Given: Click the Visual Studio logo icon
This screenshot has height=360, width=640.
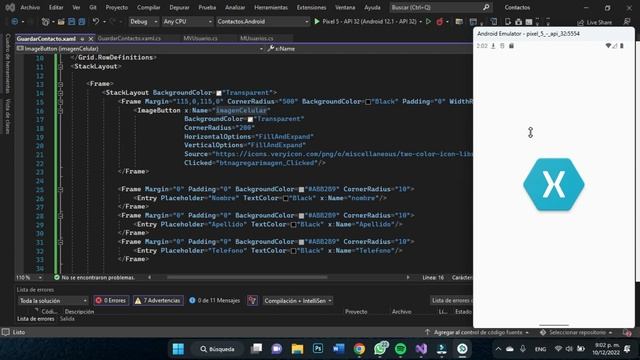Looking at the screenshot, I should [x=10, y=7].
